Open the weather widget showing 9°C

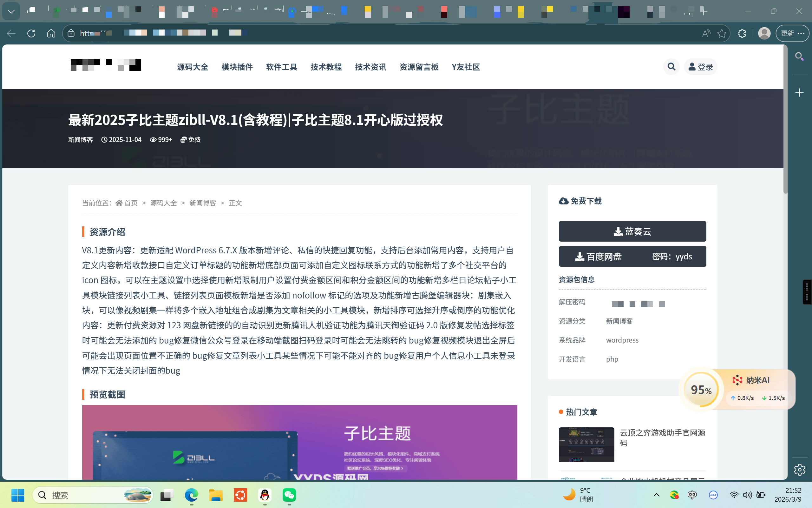click(578, 495)
